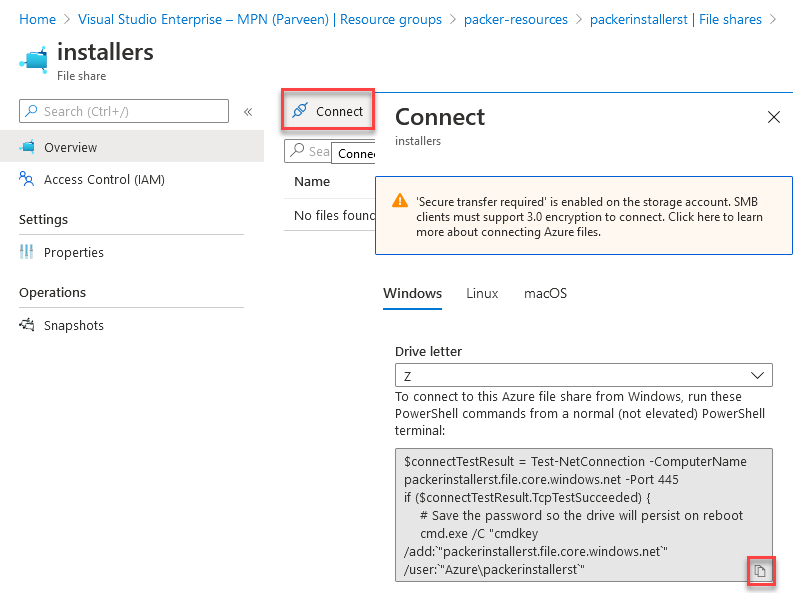Go to Home in breadcrumb
The height and width of the screenshot is (593, 793).
coord(37,19)
